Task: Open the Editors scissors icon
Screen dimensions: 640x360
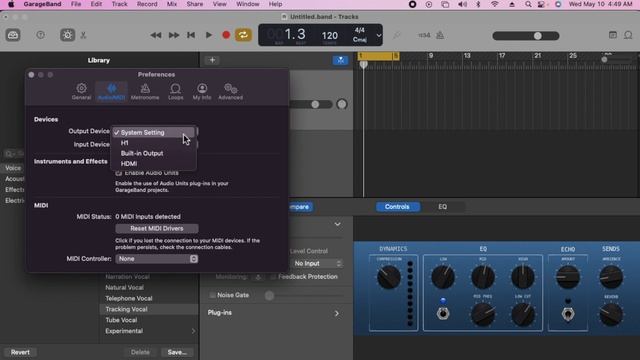Action: (x=83, y=35)
